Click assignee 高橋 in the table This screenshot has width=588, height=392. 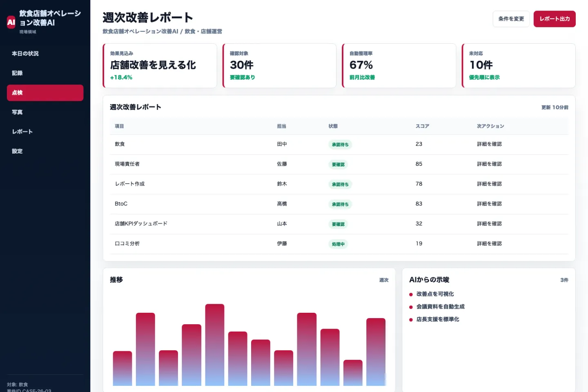tap(282, 204)
